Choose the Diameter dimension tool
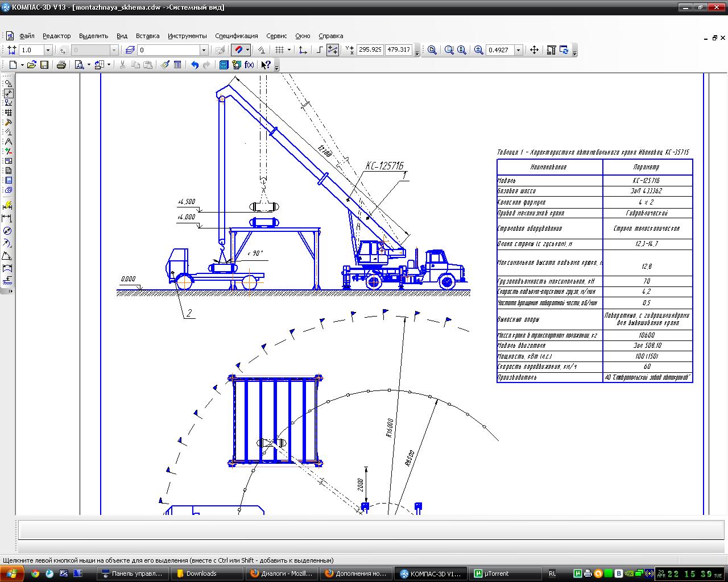728x582 pixels. (x=7, y=231)
